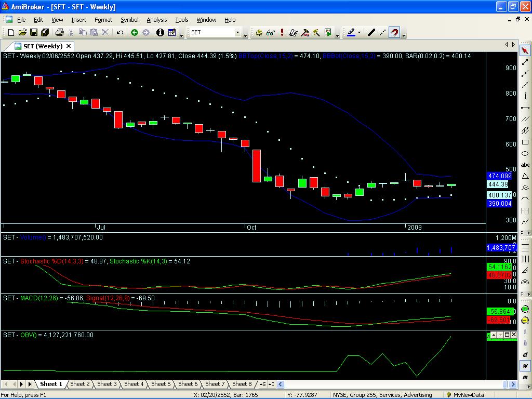
Task: Switch to the Sheet 5 tab
Action: tap(161, 384)
